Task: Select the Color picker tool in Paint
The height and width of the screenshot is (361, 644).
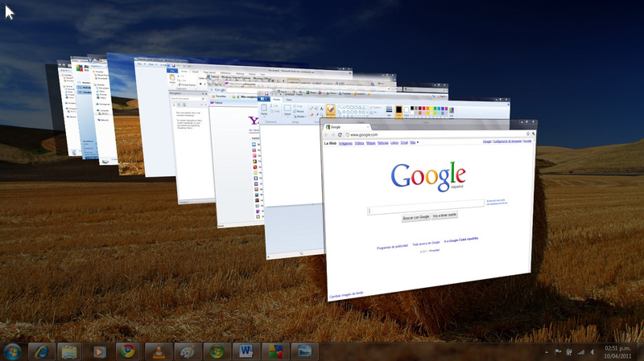Action: coord(317,114)
